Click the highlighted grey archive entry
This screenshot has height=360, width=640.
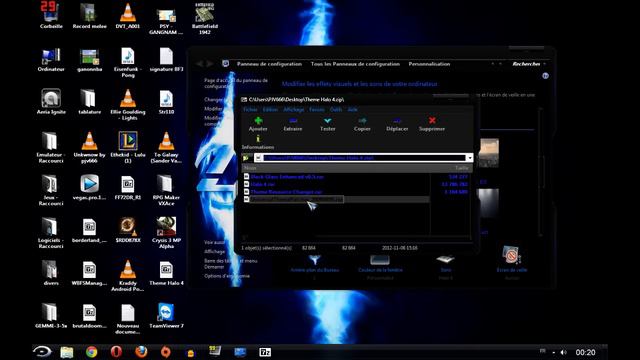(296, 199)
